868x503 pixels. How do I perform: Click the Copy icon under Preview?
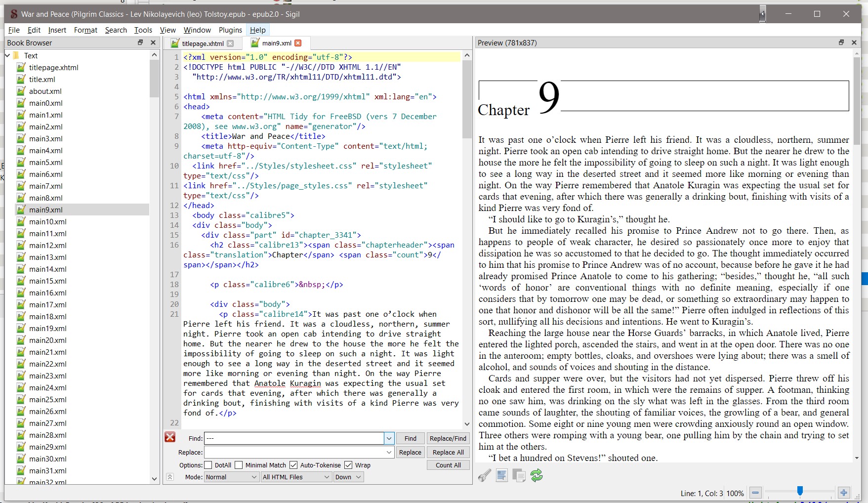[519, 475]
